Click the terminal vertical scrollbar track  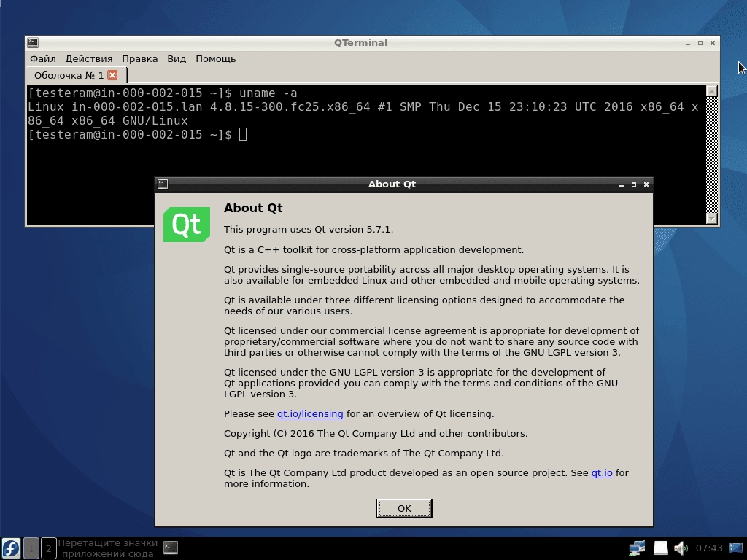click(712, 155)
